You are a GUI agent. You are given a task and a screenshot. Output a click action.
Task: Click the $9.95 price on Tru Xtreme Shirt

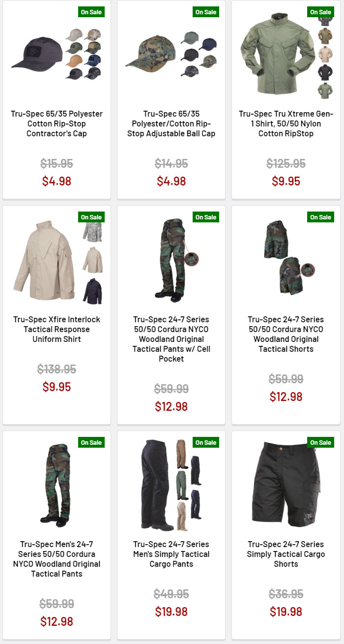pos(286,181)
